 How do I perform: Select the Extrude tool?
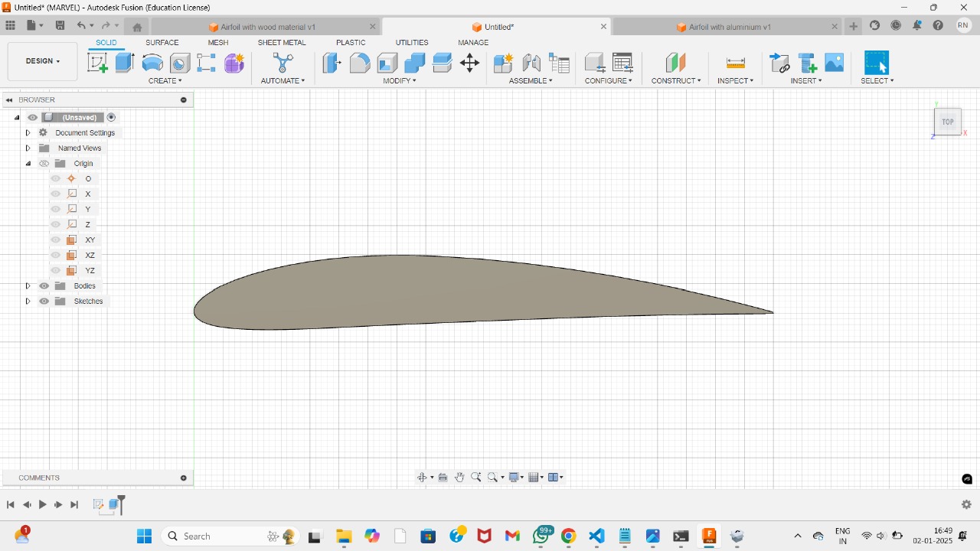(125, 63)
